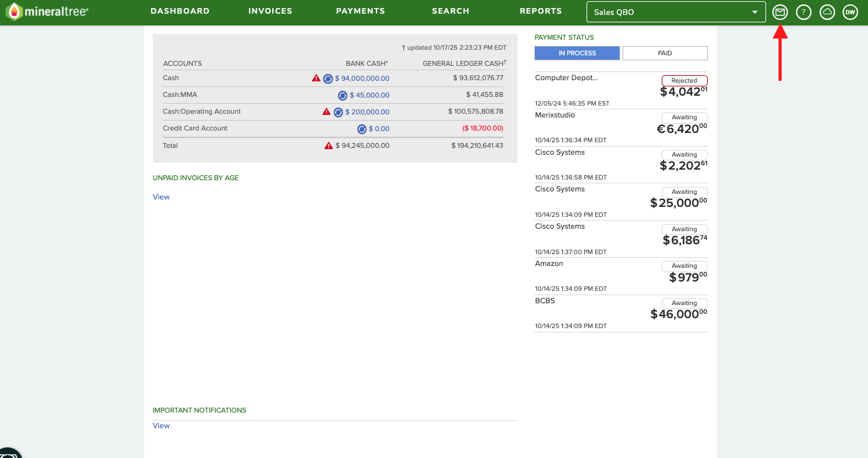Viewport: 868px width, 458px height.
Task: Click the $46,000.00 payment amount
Action: pyautogui.click(x=679, y=314)
